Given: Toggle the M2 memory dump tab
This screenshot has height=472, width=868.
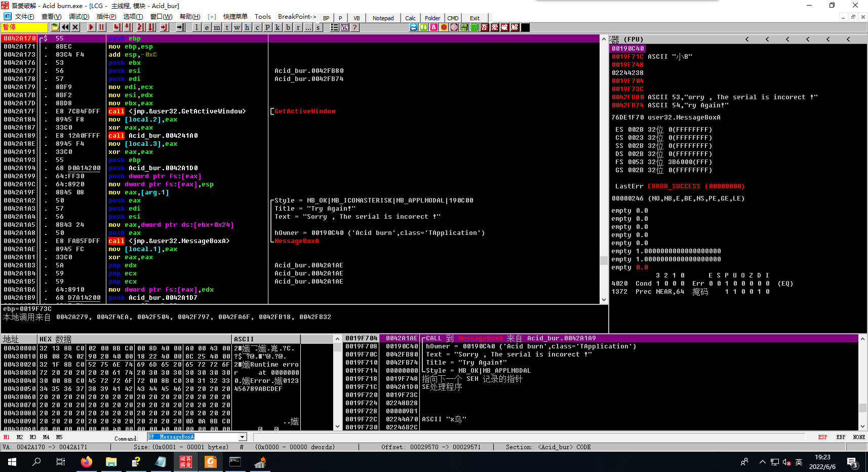Looking at the screenshot, I should coord(20,437).
